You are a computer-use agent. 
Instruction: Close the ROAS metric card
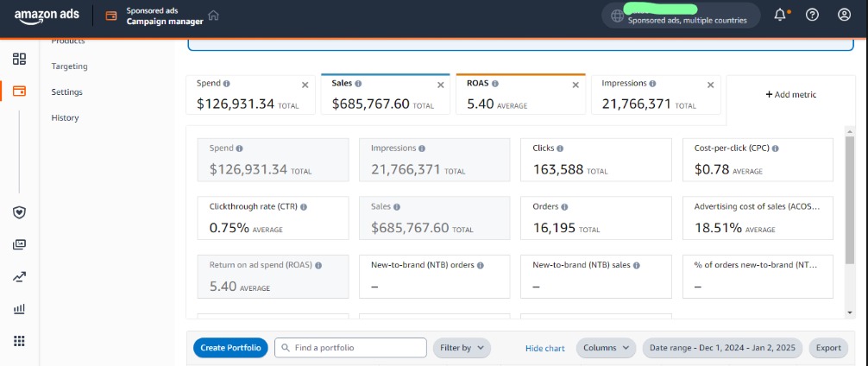coord(576,85)
